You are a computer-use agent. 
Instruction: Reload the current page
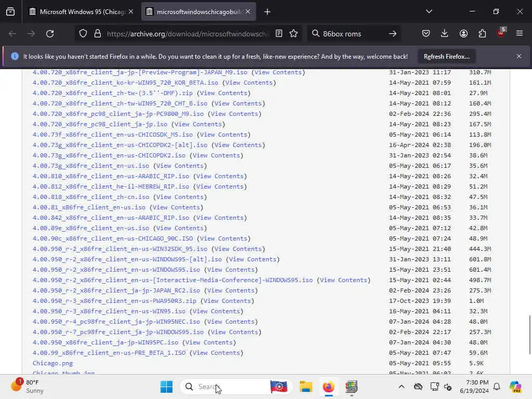pos(50,34)
